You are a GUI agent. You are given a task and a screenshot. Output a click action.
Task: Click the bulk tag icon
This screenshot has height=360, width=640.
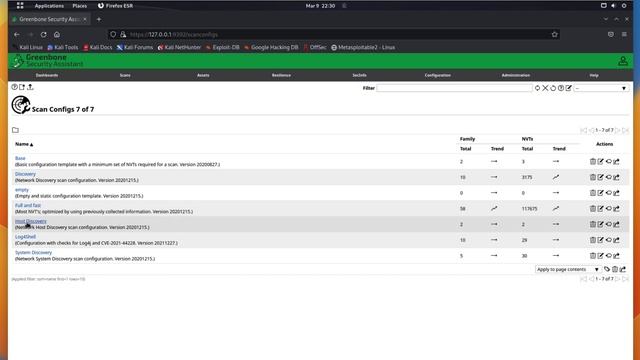[x=607, y=269]
